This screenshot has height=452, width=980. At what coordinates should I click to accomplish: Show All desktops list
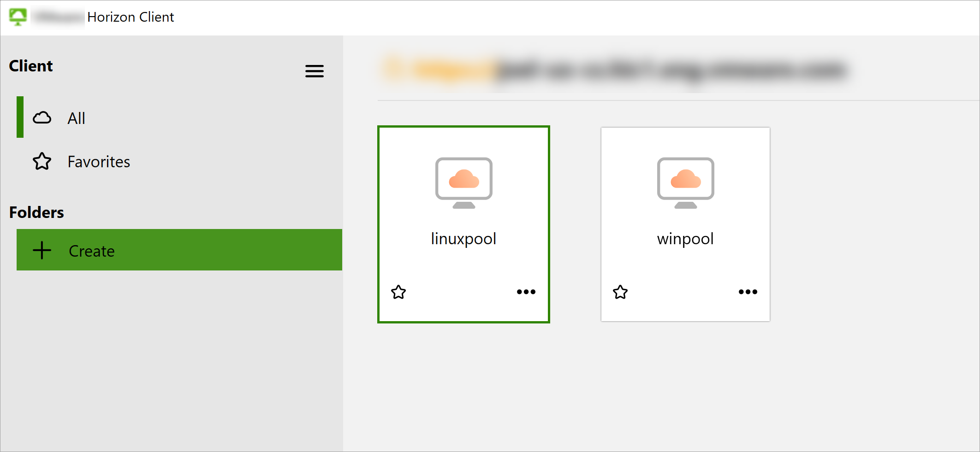(x=179, y=117)
